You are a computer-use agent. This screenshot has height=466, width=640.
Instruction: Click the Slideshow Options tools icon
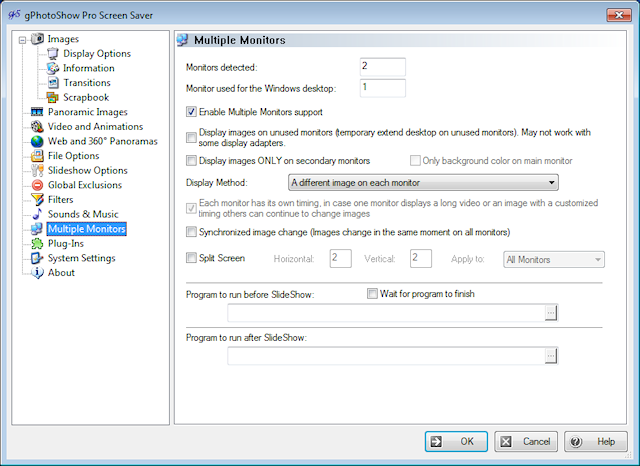37,171
